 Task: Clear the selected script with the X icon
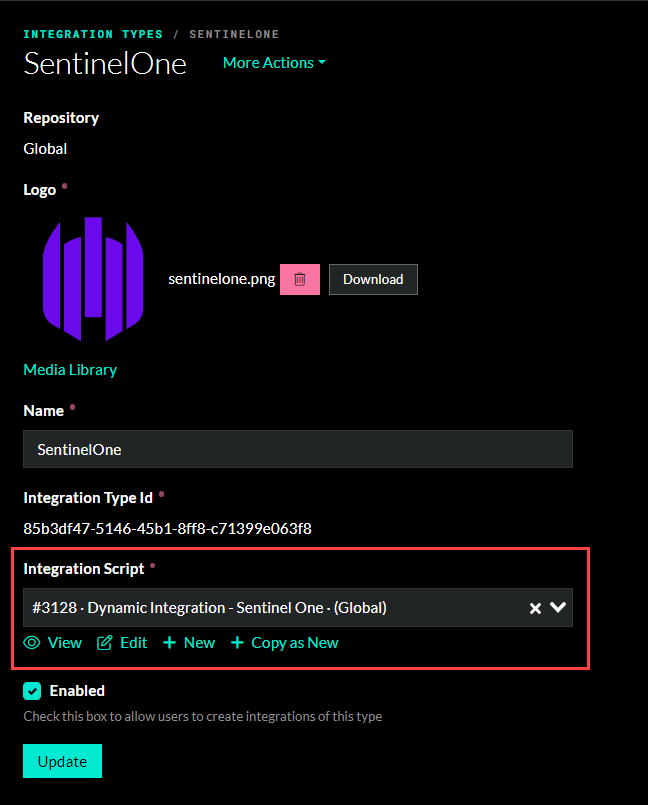pyautogui.click(x=535, y=607)
